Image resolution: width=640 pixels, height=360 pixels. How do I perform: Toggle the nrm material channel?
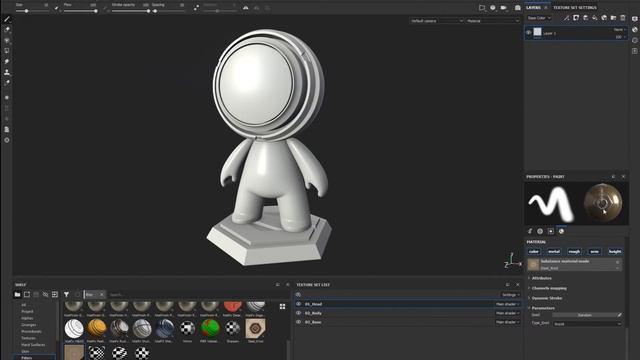(594, 251)
